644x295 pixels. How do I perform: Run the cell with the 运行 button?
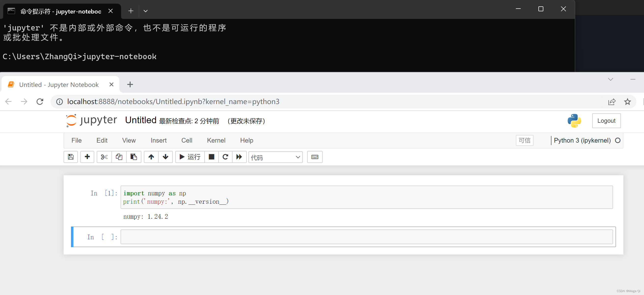[190, 157]
